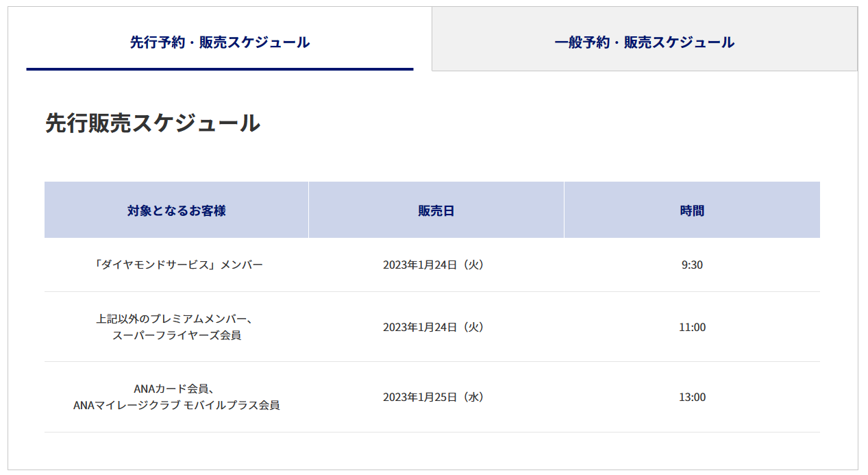The width and height of the screenshot is (868, 475).
Task: Click the 販売日 column header
Action: [436, 210]
